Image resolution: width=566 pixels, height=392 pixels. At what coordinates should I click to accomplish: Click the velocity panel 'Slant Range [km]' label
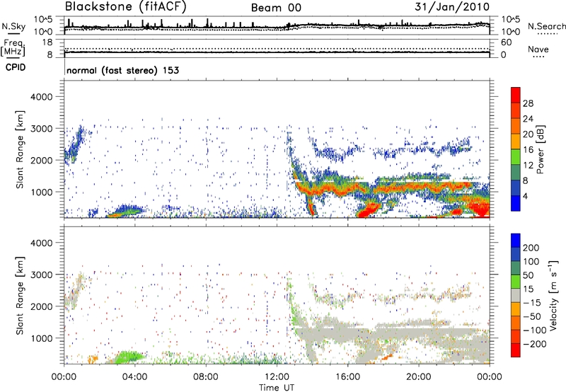[x=20, y=296]
